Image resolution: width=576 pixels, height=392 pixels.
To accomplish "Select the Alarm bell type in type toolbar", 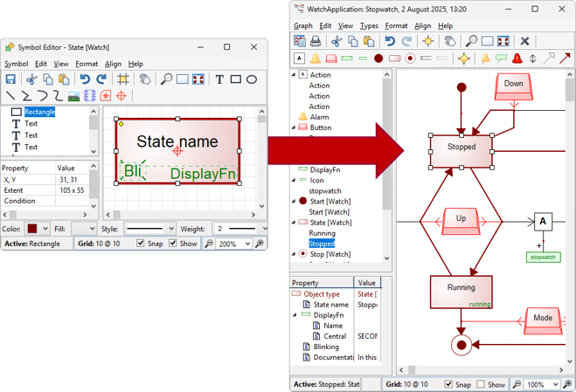I will tap(316, 58).
